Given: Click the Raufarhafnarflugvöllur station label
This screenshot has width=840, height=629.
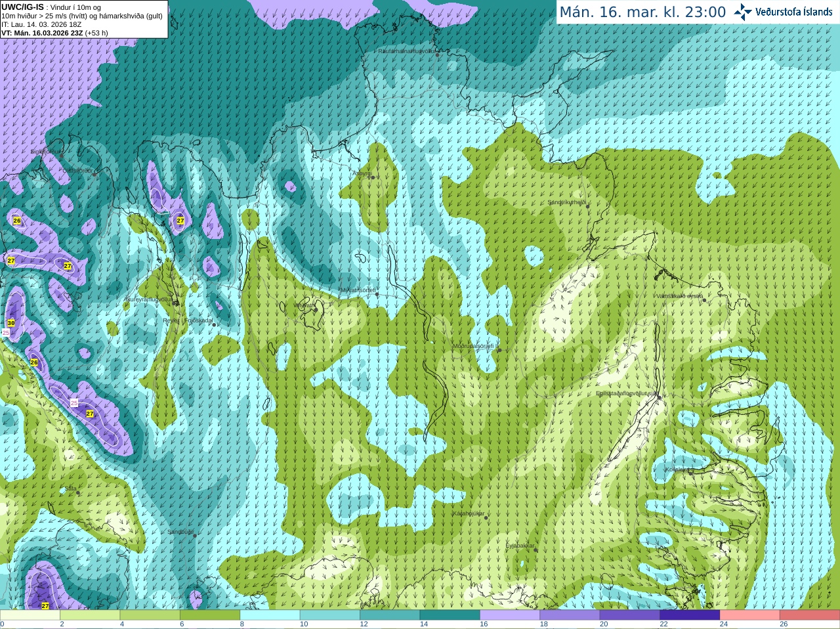Looking at the screenshot, I should tap(406, 51).
